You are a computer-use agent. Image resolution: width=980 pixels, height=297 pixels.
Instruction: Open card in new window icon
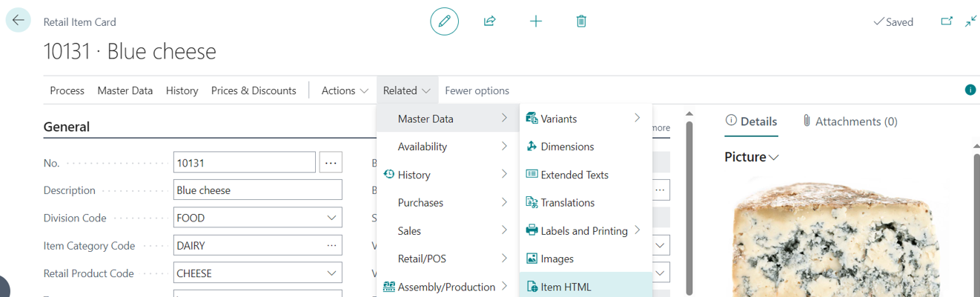coord(947,21)
